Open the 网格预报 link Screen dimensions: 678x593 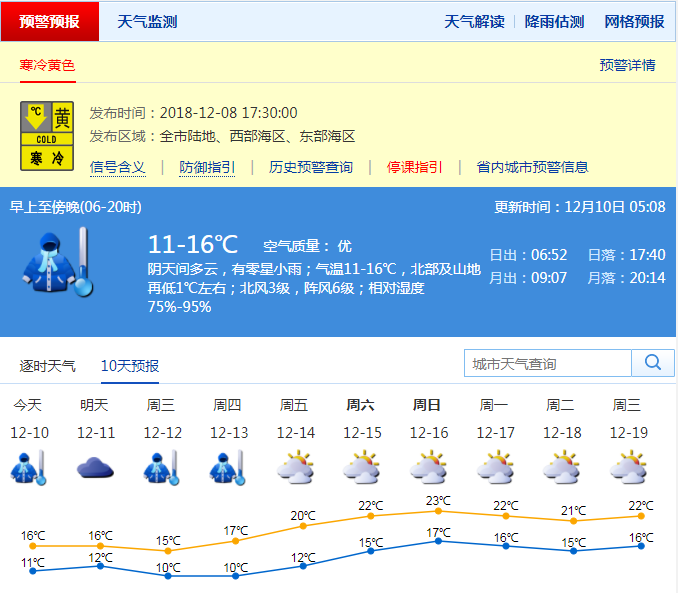pyautogui.click(x=634, y=21)
